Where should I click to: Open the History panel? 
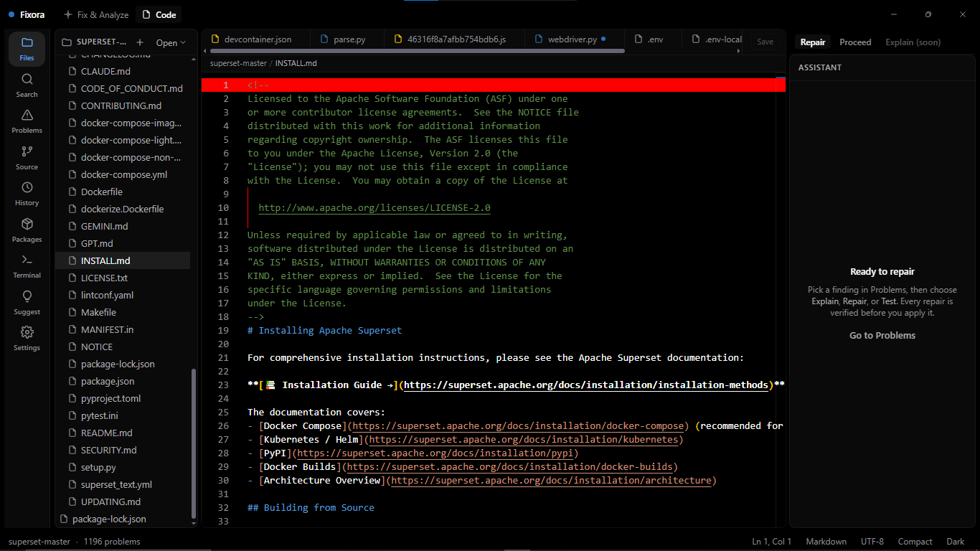coord(27,194)
